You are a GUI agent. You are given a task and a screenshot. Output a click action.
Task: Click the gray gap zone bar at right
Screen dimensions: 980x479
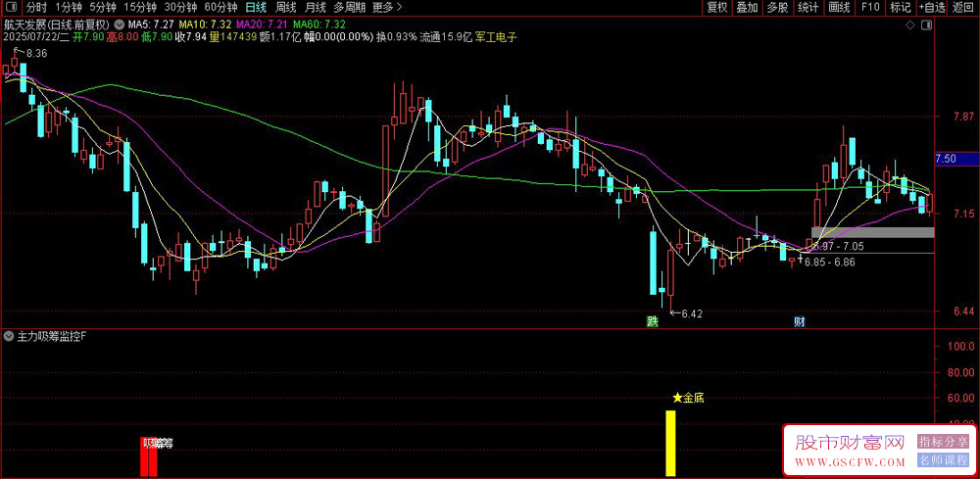coord(872,232)
